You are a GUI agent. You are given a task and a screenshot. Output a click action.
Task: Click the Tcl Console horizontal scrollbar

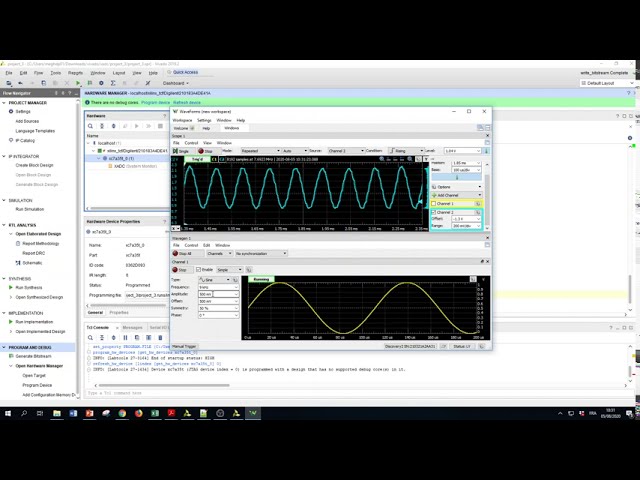[x=164, y=385]
